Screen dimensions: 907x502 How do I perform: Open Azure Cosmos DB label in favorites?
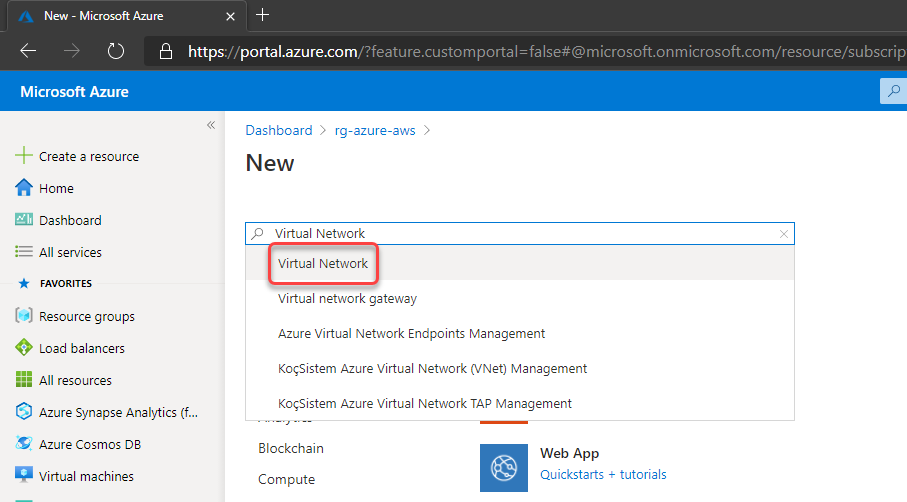pos(90,445)
